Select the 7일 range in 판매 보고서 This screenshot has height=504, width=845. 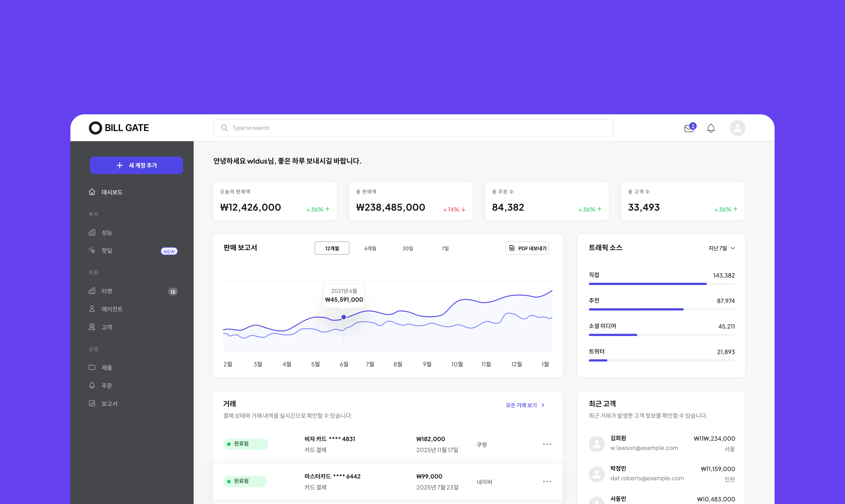tap(445, 248)
